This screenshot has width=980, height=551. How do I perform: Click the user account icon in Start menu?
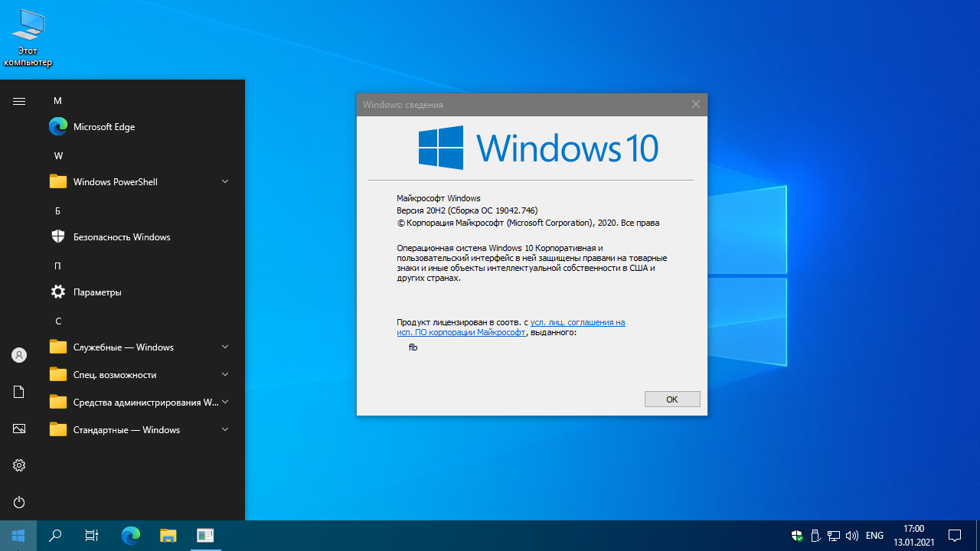pyautogui.click(x=19, y=355)
